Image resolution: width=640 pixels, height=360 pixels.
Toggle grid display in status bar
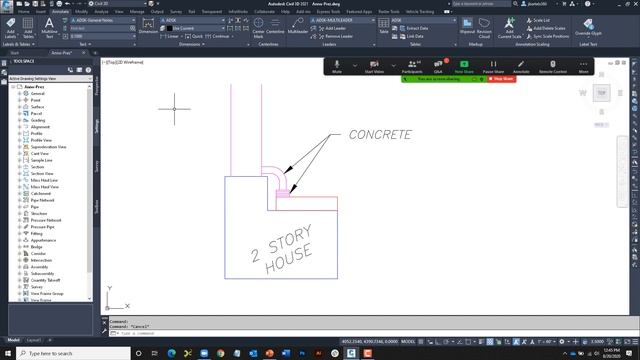coord(421,342)
